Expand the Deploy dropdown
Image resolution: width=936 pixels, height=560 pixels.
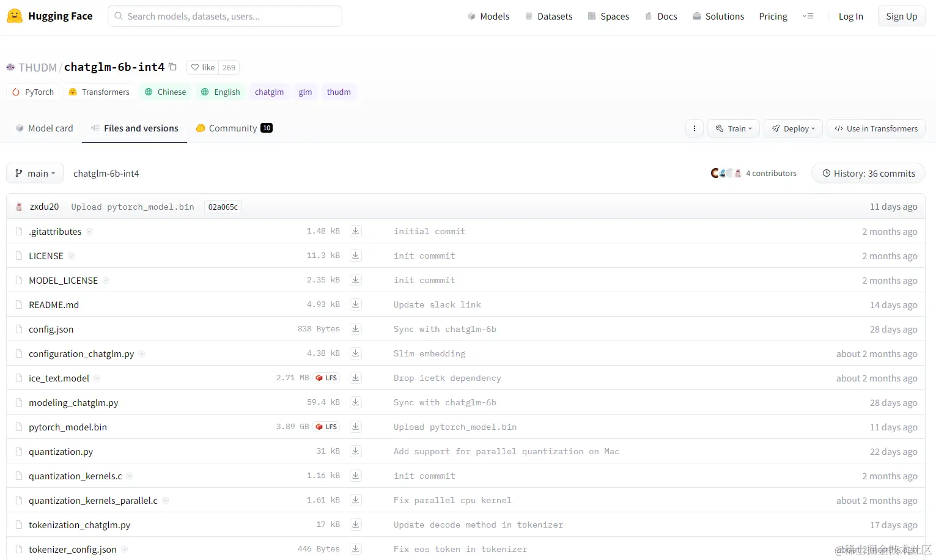(x=793, y=128)
